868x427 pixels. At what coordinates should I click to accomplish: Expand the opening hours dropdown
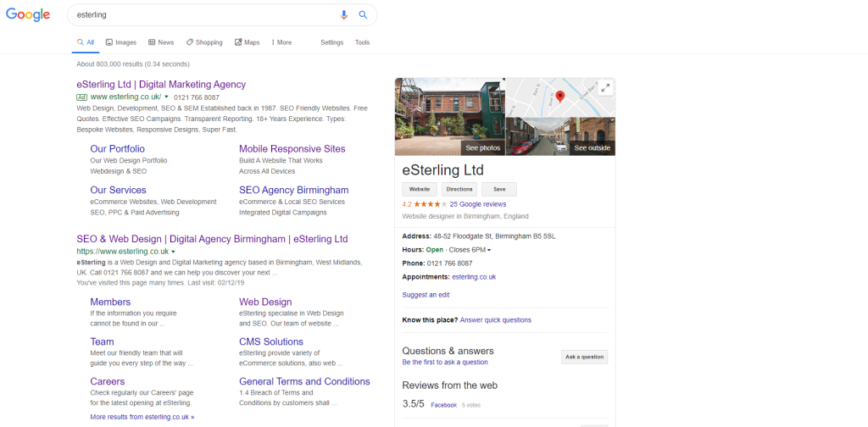tap(489, 251)
